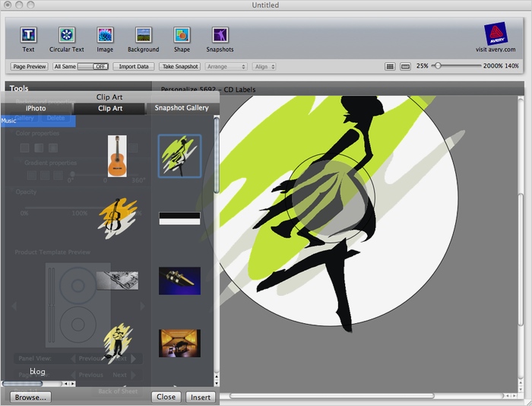Select the Music category
532x406 pixels.
point(38,121)
